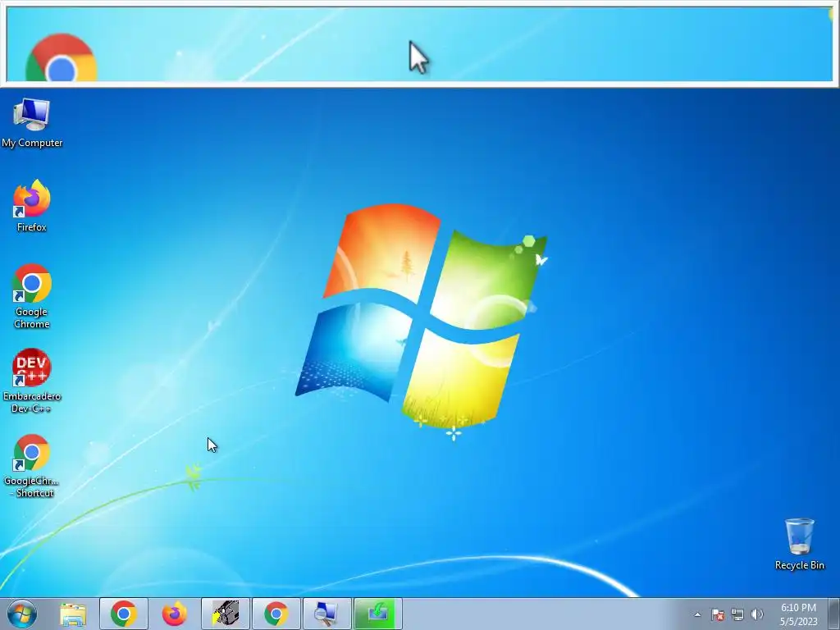Select the GoogleChr... - Shortcut desktop icon
Screen dimensions: 840x630
[32, 466]
